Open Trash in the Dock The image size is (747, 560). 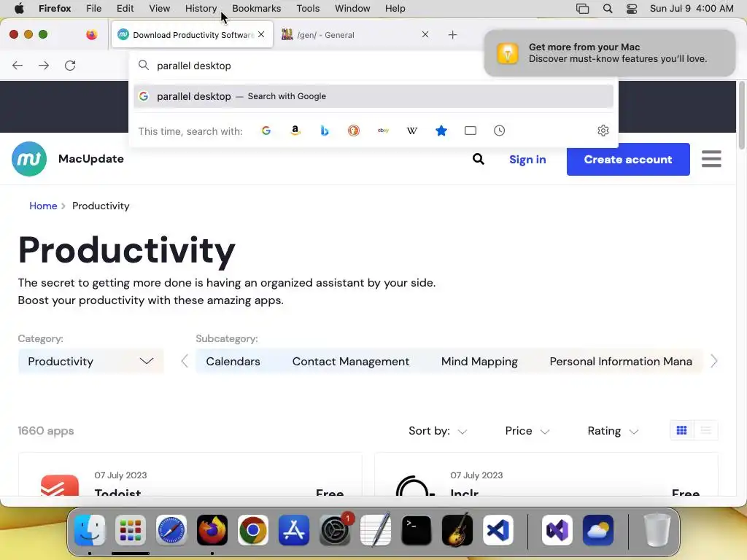tap(657, 530)
